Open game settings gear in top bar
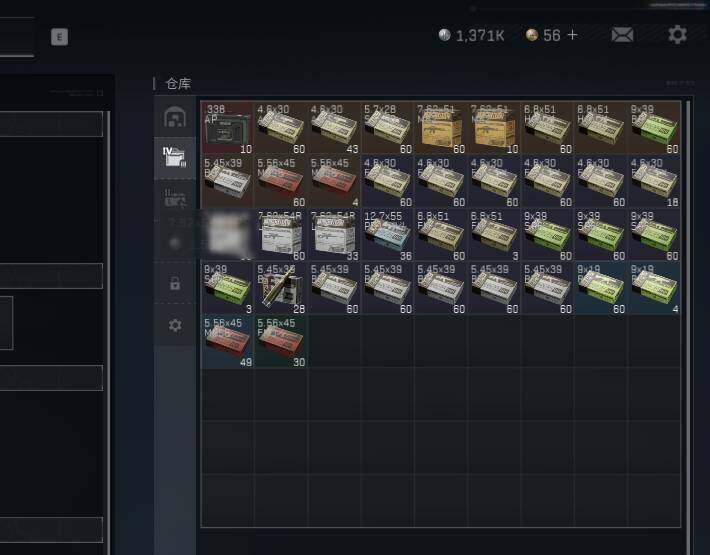Viewport: 710px width, 555px height. 677,35
